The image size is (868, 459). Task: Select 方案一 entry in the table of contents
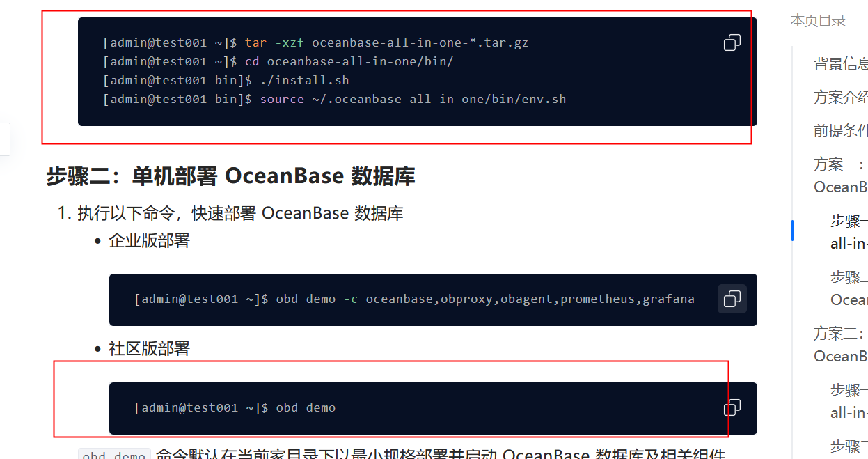pyautogui.click(x=840, y=176)
